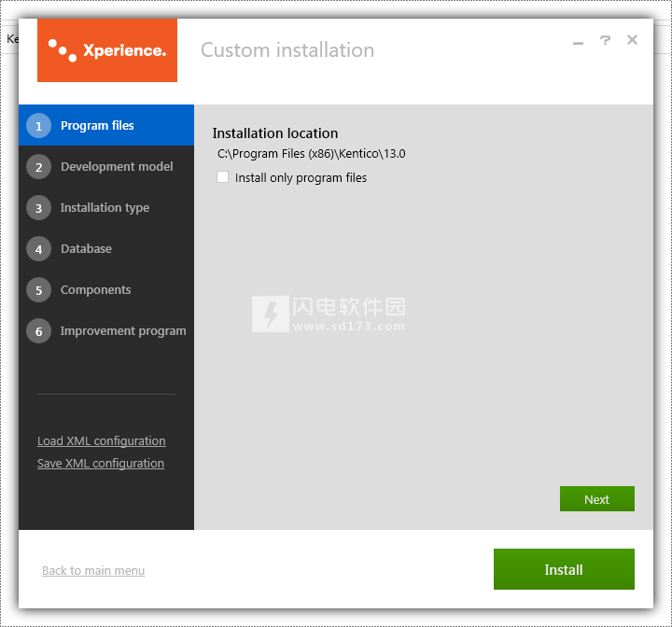Click the Custom installation title
This screenshot has width=672, height=627.
[x=287, y=50]
